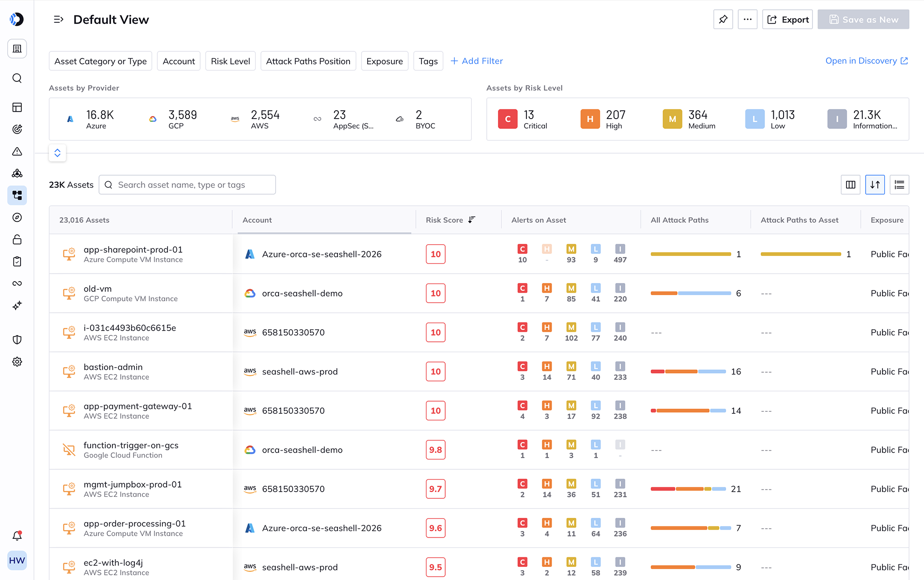Toggle the High risk level tile
This screenshot has height=580, width=924.
click(604, 120)
